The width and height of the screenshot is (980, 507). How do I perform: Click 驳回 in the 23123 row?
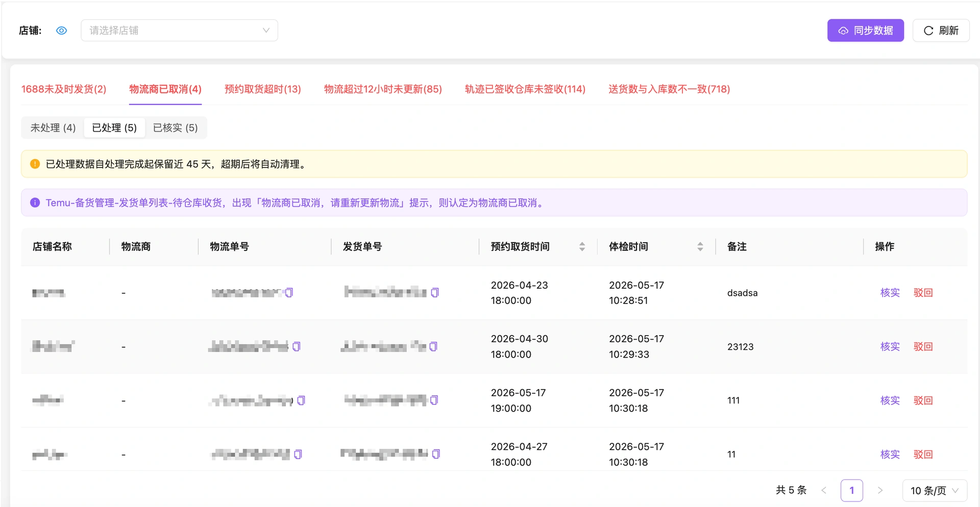click(x=923, y=347)
